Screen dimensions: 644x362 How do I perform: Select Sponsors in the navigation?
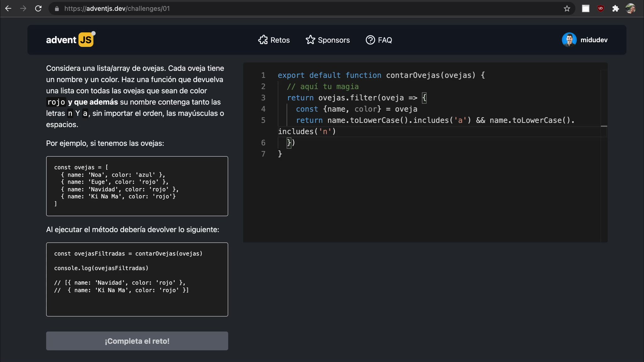[x=334, y=40]
